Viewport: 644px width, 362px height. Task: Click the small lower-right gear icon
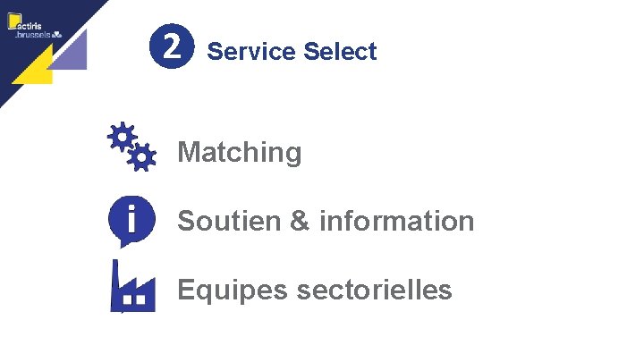tap(141, 158)
